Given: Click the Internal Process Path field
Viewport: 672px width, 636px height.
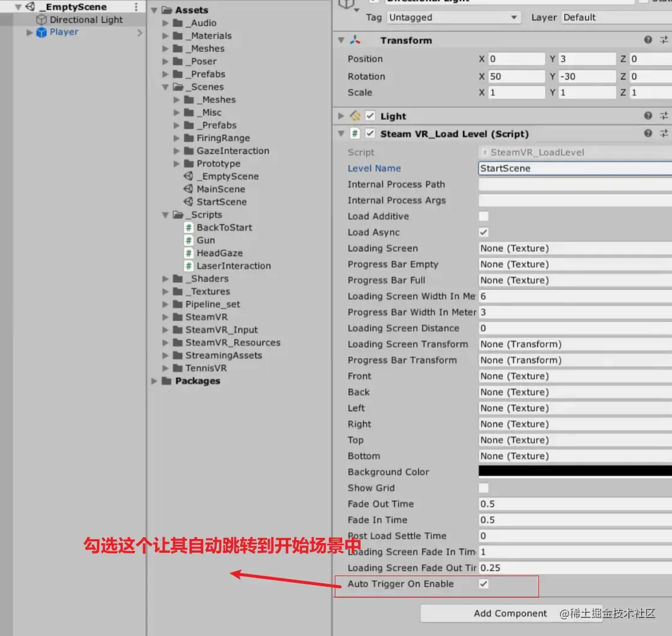Looking at the screenshot, I should coord(575,184).
